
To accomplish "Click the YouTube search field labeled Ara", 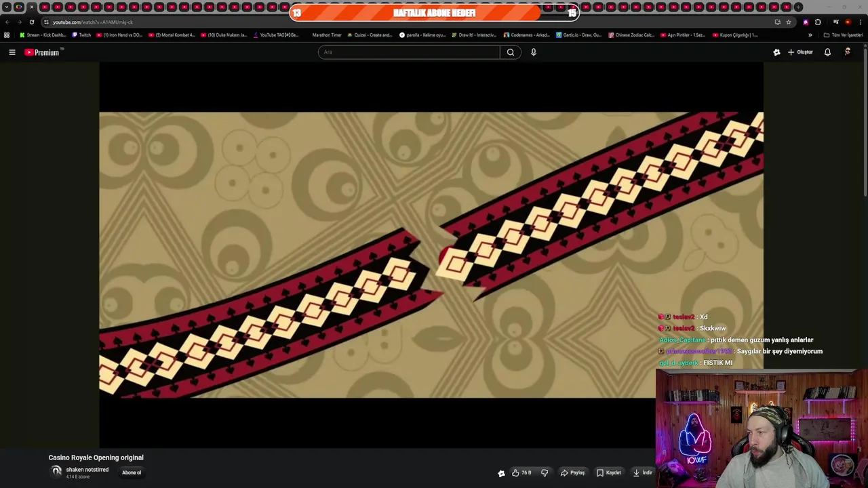I will coord(409,52).
